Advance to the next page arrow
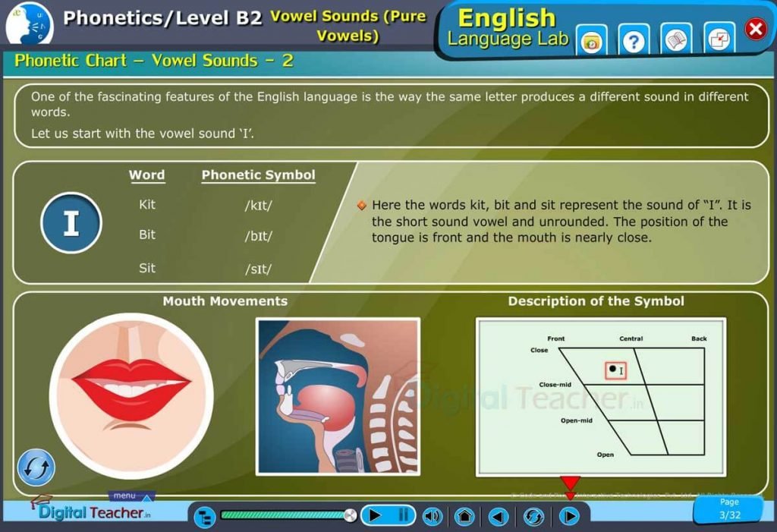The image size is (777, 532). 569,517
